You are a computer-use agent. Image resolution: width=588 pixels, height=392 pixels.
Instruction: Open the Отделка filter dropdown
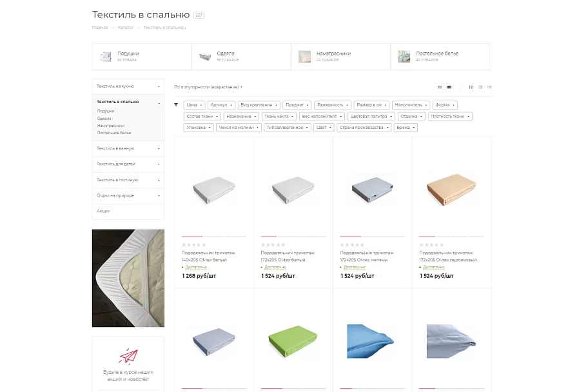point(411,116)
